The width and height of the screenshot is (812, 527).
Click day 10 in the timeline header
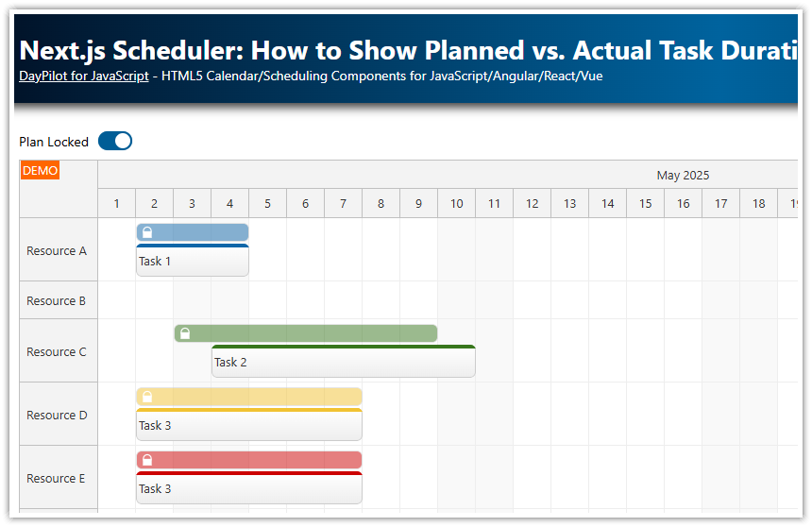[x=457, y=203]
